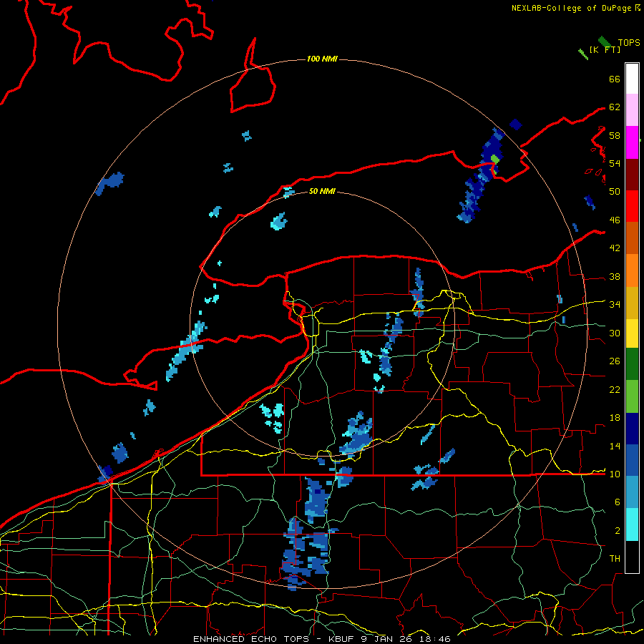Click the '2' value on the legend

click(618, 530)
